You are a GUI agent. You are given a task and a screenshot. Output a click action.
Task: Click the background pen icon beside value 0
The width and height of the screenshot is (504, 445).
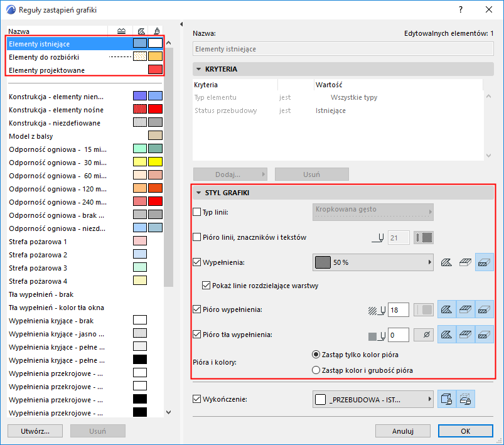click(377, 336)
